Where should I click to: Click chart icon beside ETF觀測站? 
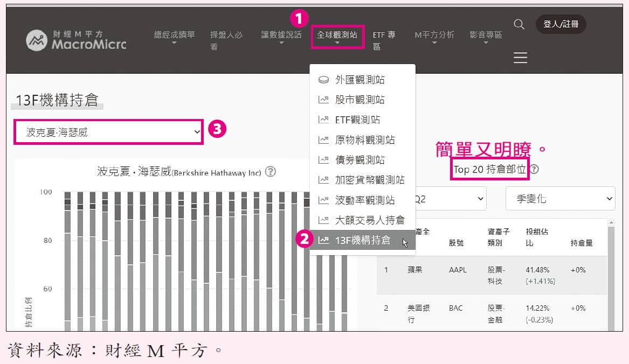[323, 120]
